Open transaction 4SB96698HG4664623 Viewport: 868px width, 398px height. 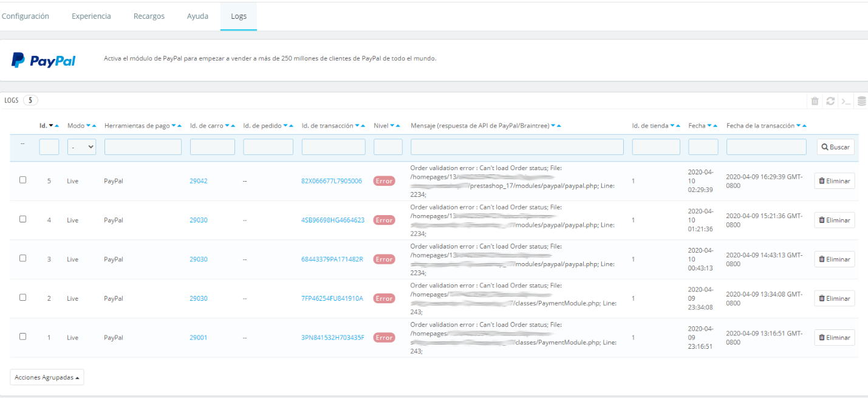click(333, 220)
